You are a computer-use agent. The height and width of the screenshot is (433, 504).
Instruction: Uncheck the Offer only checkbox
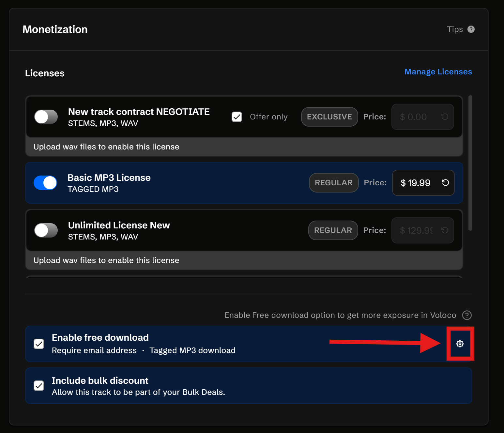point(237,117)
